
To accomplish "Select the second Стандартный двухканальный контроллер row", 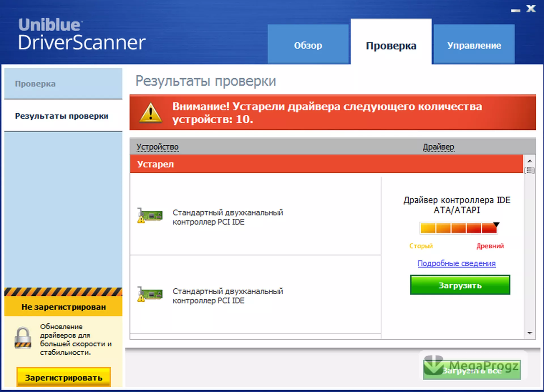I will tap(256, 295).
